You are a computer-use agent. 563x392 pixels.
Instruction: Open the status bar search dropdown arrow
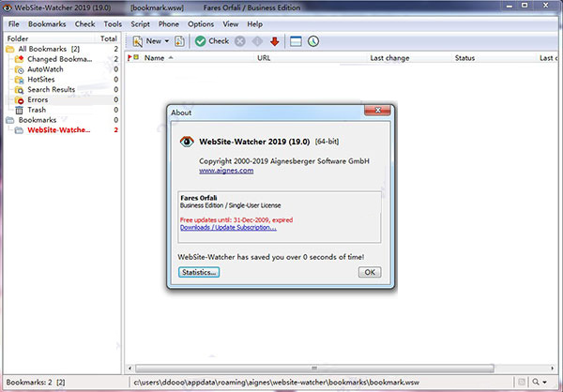pos(545,382)
